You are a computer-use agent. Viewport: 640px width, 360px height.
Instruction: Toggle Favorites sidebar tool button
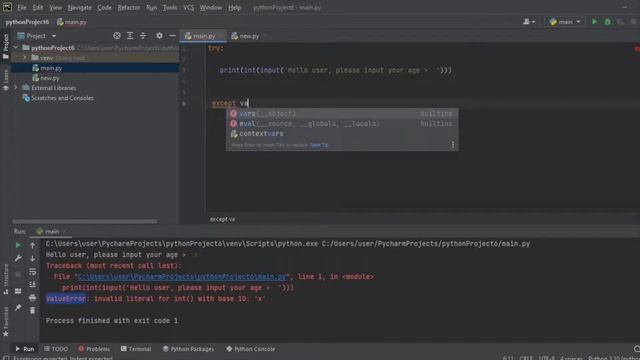point(6,322)
